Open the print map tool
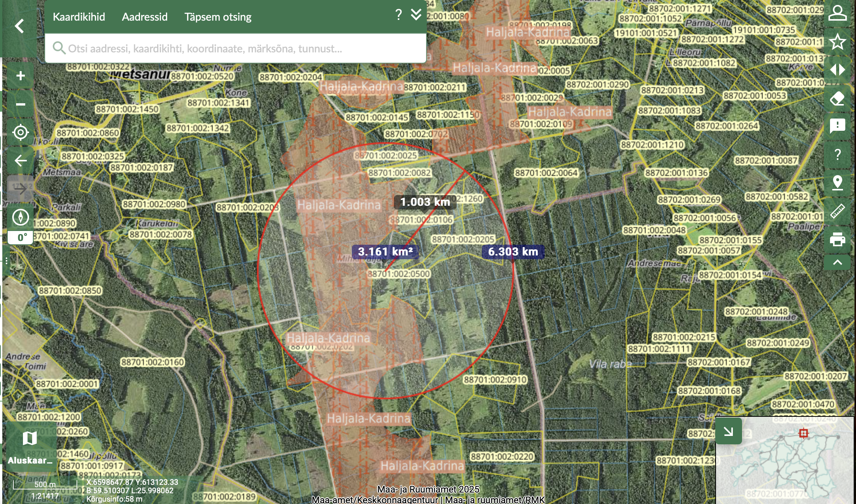856x504 pixels. [x=837, y=240]
